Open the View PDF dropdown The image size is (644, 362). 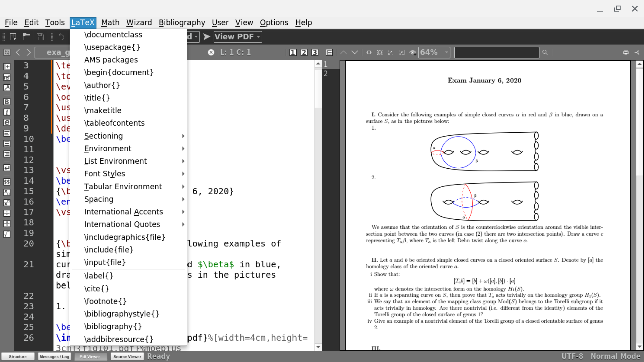(x=237, y=37)
